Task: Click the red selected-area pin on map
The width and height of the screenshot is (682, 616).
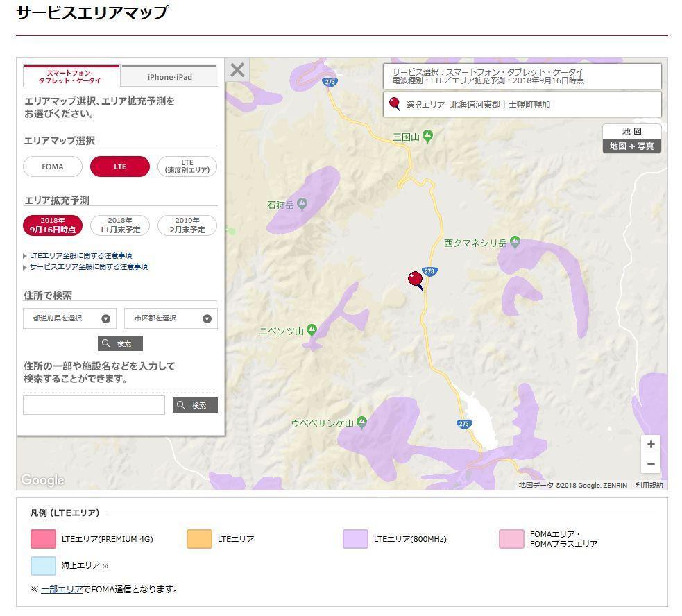Action: pos(416,280)
